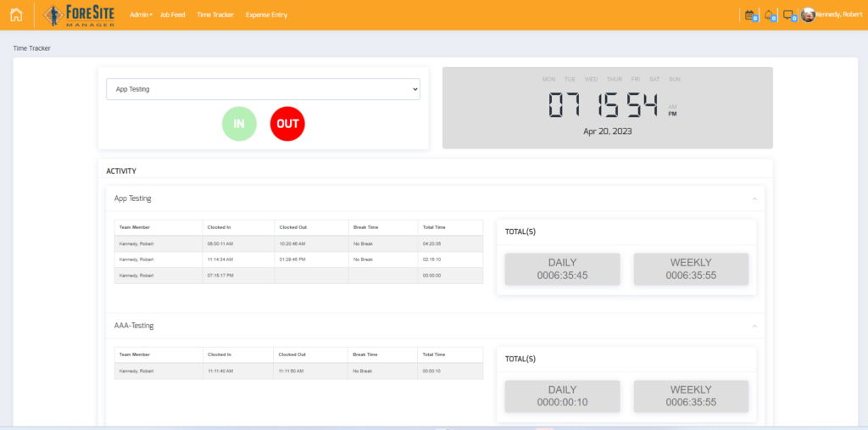Viewport: 868px width, 430px height.
Task: Click the Home icon in header
Action: (16, 14)
